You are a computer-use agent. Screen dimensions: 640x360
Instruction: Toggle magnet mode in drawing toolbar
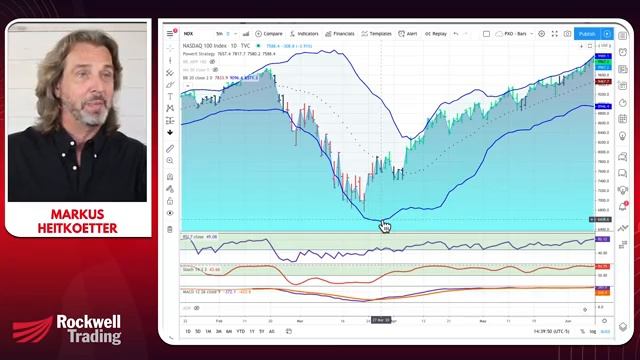coord(170,177)
